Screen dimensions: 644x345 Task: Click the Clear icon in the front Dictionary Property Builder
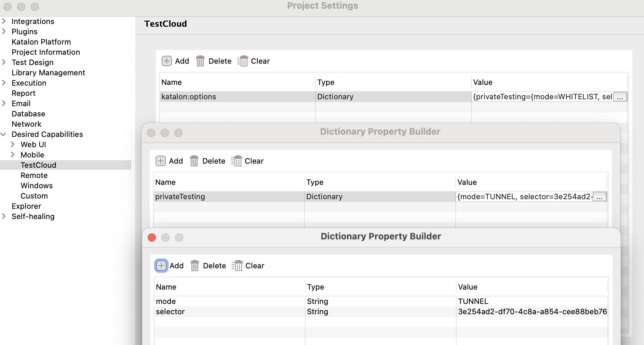pyautogui.click(x=238, y=265)
